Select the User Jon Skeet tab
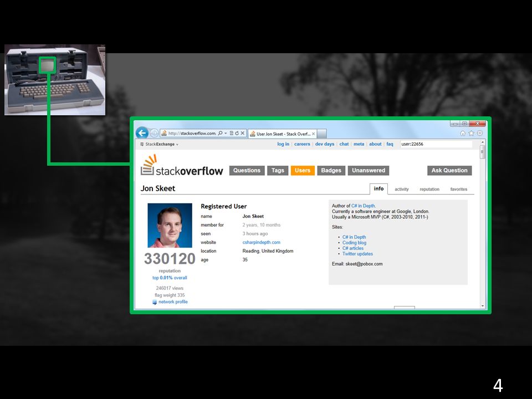 pyautogui.click(x=282, y=134)
